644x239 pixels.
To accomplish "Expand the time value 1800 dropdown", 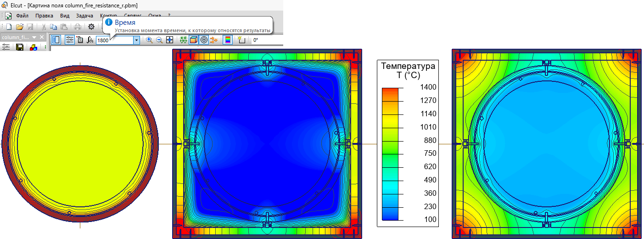I will [x=136, y=40].
